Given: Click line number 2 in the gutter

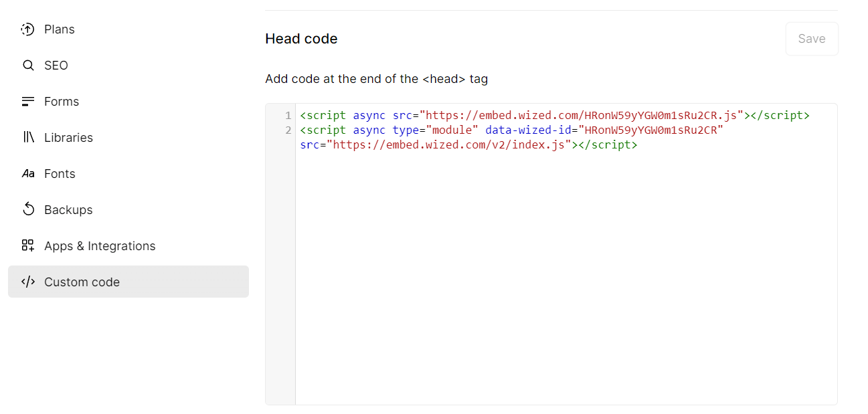Looking at the screenshot, I should coord(288,130).
